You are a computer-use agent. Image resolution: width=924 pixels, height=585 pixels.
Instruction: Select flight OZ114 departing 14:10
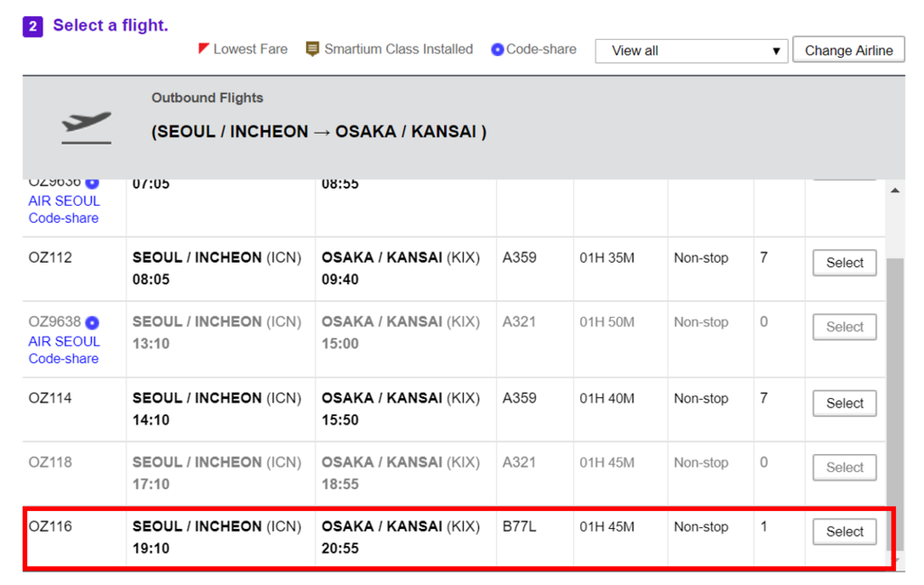pyautogui.click(x=845, y=404)
